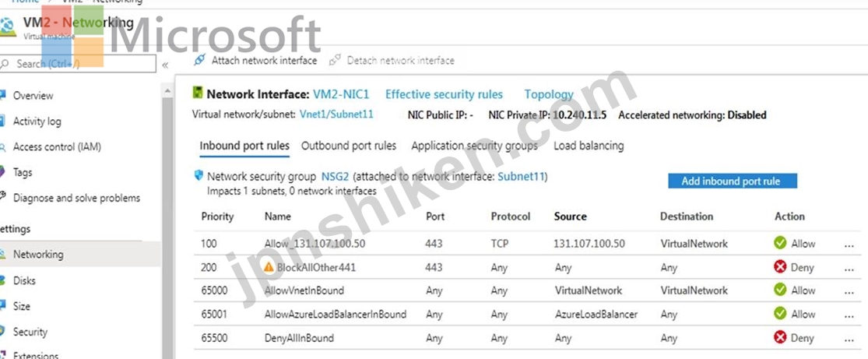This screenshot has height=359, width=868.
Task: Click the Overview sidebar icon
Action: point(3,95)
